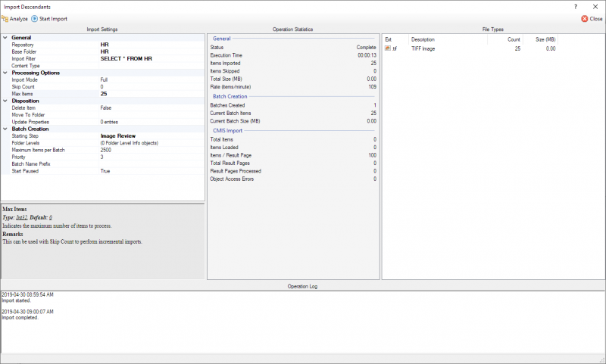This screenshot has height=364, width=606.
Task: Select Starting Step Image Review value
Action: 118,136
